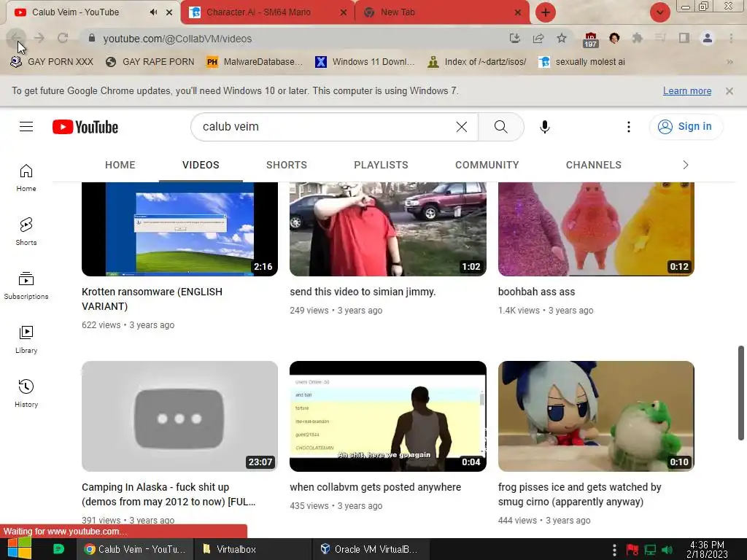Switch to the SHORTS channel tab

click(x=286, y=165)
